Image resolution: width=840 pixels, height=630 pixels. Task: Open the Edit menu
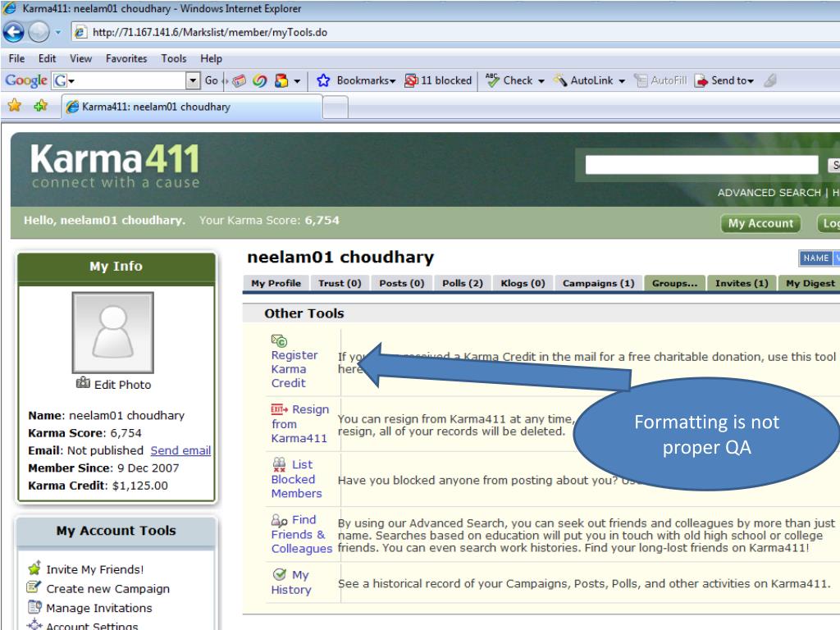pos(47,58)
